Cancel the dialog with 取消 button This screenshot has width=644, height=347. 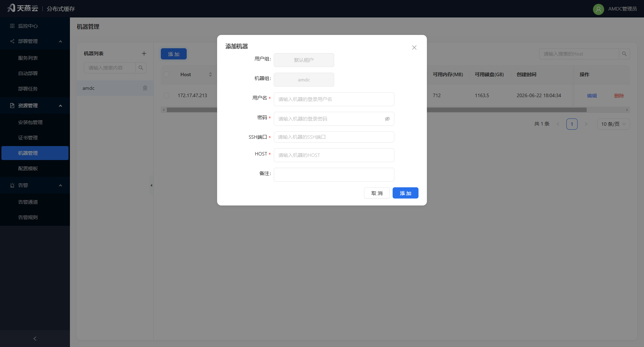377,193
